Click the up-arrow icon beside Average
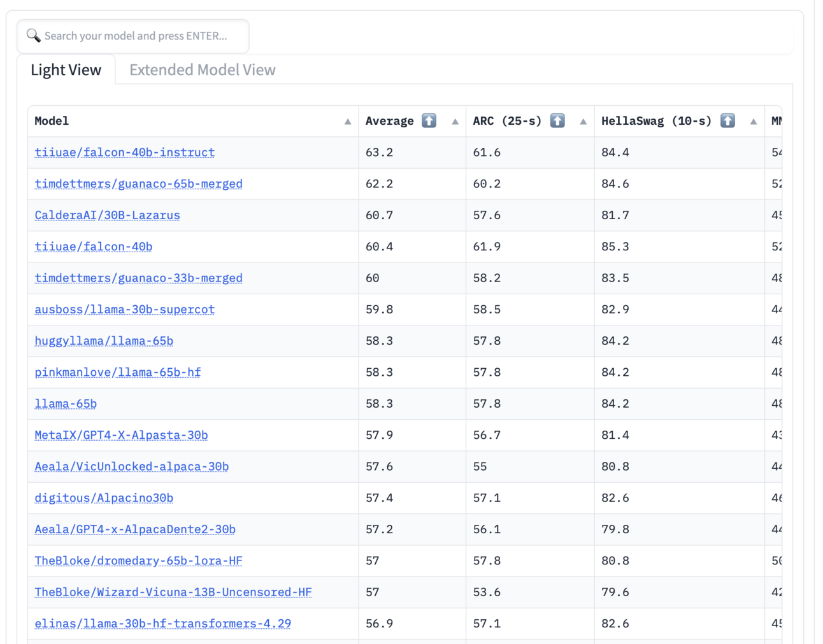823x644 pixels. (429, 120)
